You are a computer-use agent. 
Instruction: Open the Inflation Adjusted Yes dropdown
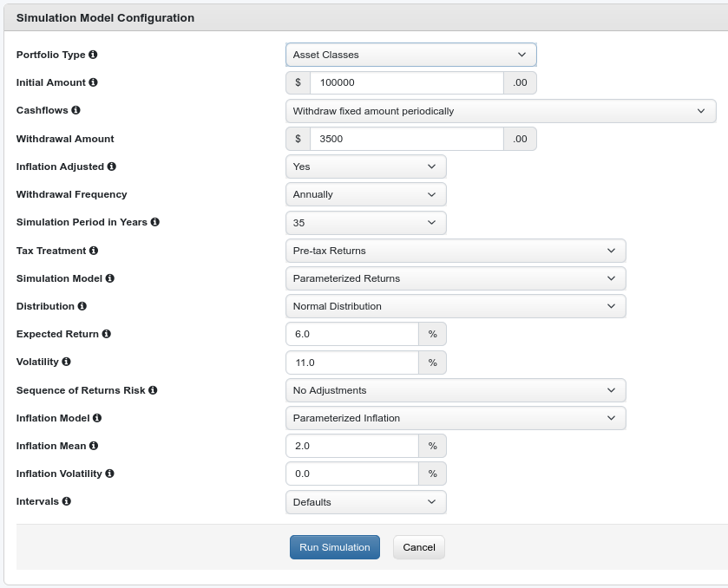[x=365, y=167]
